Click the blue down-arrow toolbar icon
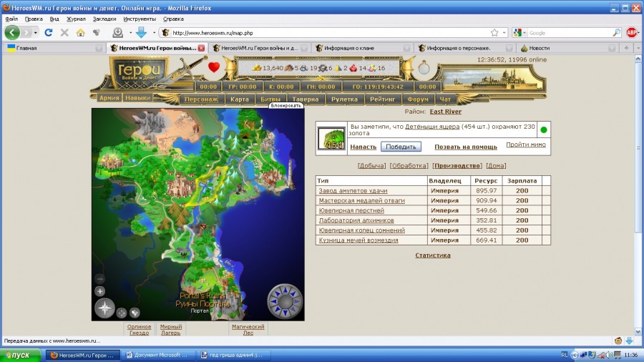The width and height of the screenshot is (644, 362). 141,32
